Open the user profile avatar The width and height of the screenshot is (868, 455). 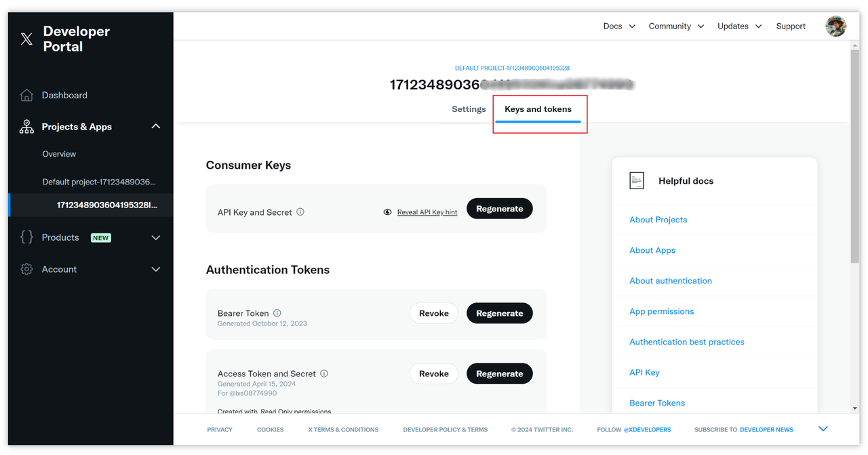(835, 26)
